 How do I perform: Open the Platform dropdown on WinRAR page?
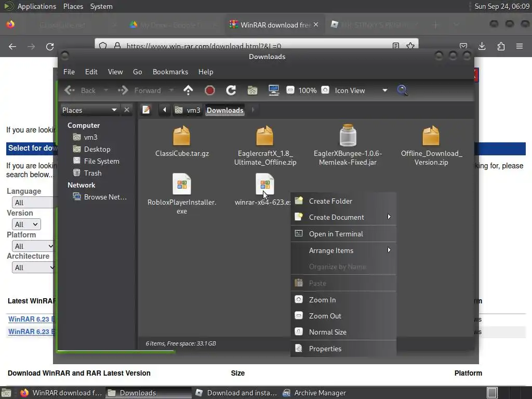coord(33,246)
